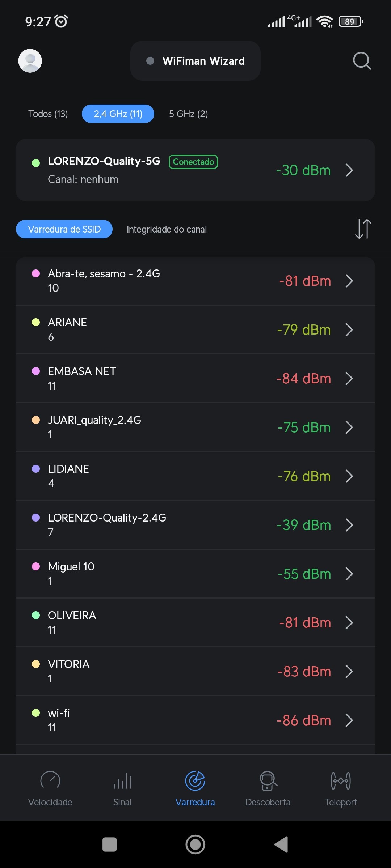Tap the pink dot beside EMBASA NET
This screenshot has width=391, height=868.
point(36,371)
